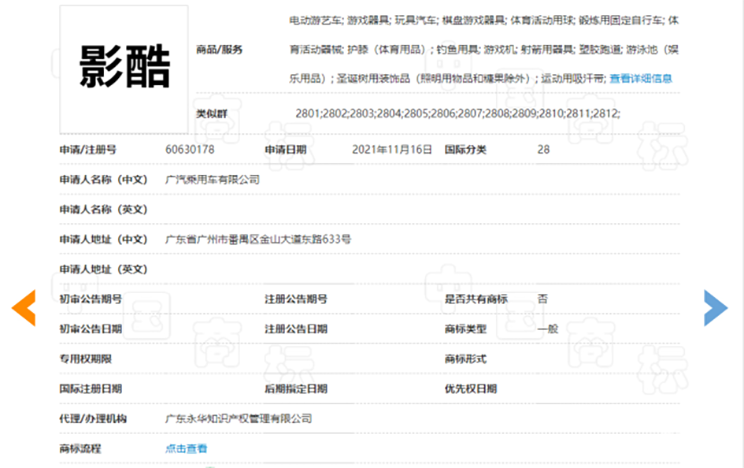Click applicant address 广东省广州市番禺区金山大道东路633号
Image resolution: width=744 pixels, height=468 pixels.
(x=258, y=239)
